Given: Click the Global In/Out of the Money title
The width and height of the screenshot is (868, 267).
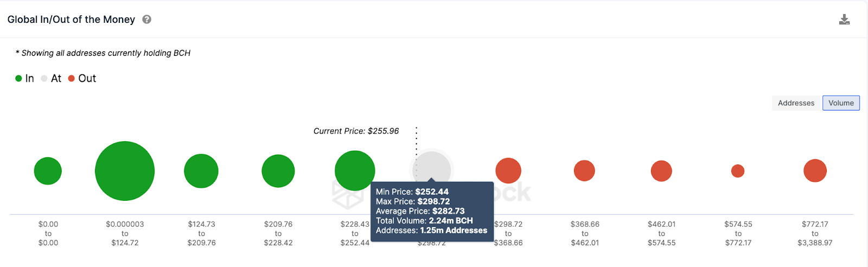Looking at the screenshot, I should [71, 20].
